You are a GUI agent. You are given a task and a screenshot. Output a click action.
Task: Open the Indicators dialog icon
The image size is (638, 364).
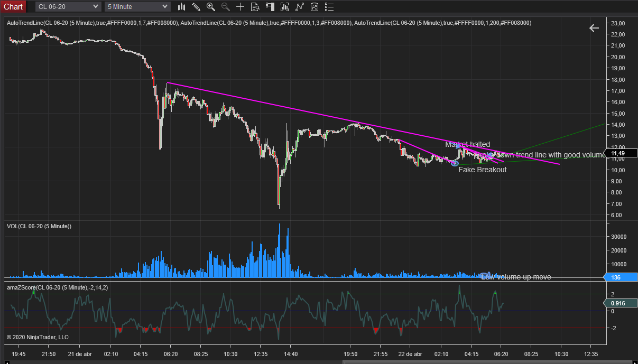(x=284, y=7)
